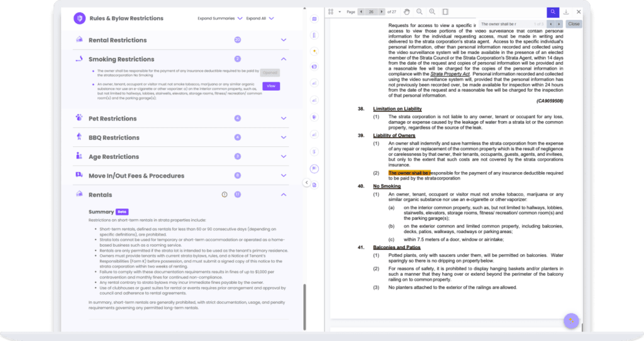Viewport: 644px width, 341px height.
Task: Click the 'No Smoking' heading in the PDF
Action: tap(387, 187)
